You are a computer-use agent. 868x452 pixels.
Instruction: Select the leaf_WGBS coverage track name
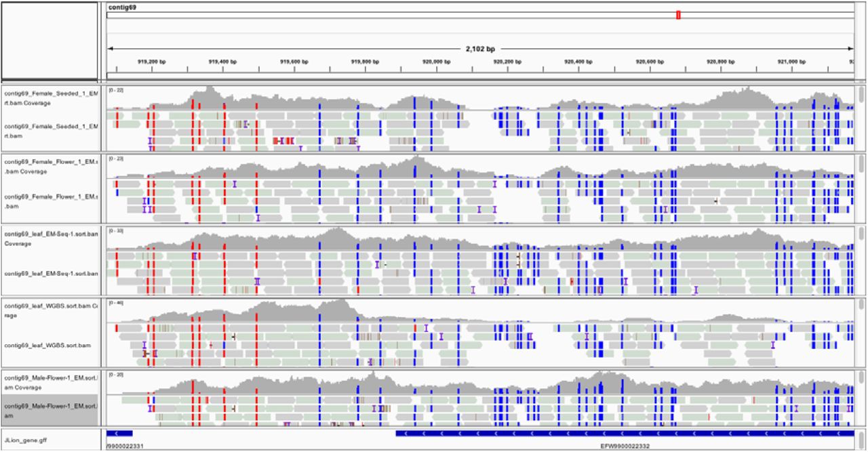(x=52, y=311)
